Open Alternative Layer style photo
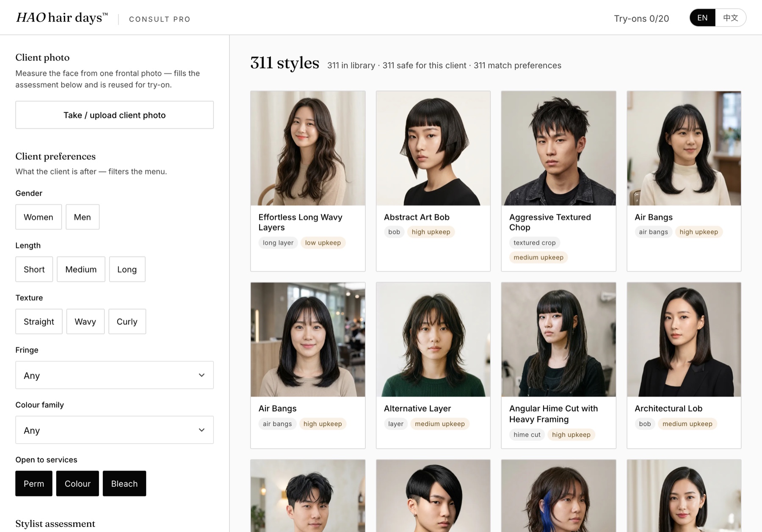Viewport: 762px width, 532px height. point(433,339)
